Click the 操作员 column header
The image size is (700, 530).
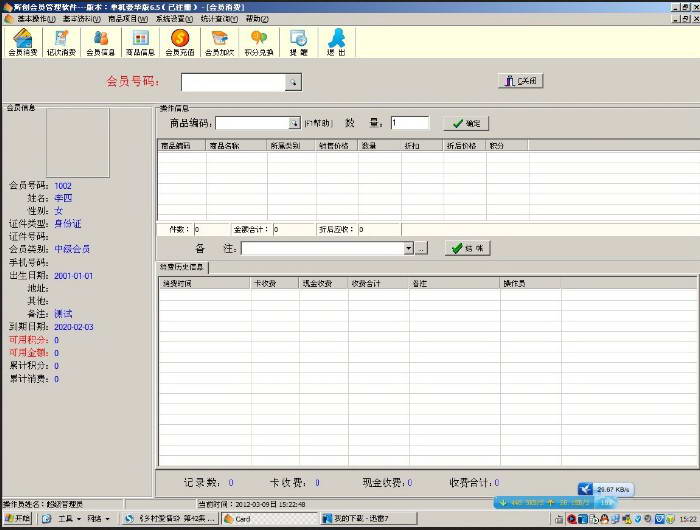click(x=530, y=283)
